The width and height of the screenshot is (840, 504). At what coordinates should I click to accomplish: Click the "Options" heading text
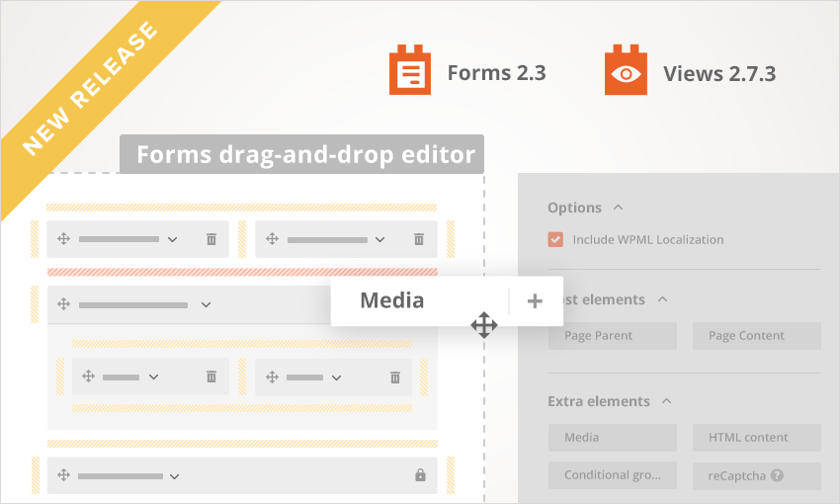574,208
